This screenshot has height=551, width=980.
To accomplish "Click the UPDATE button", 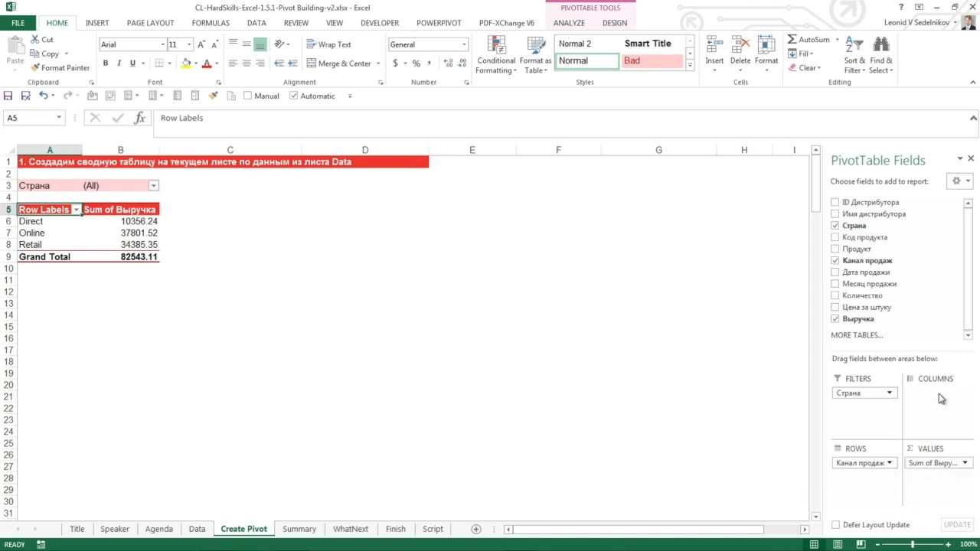I will coord(957,525).
